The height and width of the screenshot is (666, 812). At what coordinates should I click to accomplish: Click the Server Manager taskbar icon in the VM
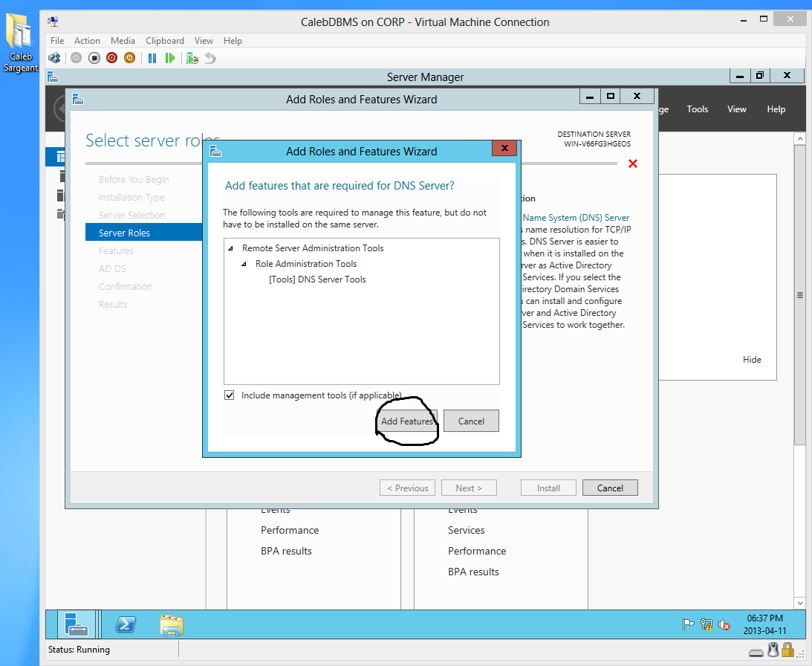tap(76, 624)
